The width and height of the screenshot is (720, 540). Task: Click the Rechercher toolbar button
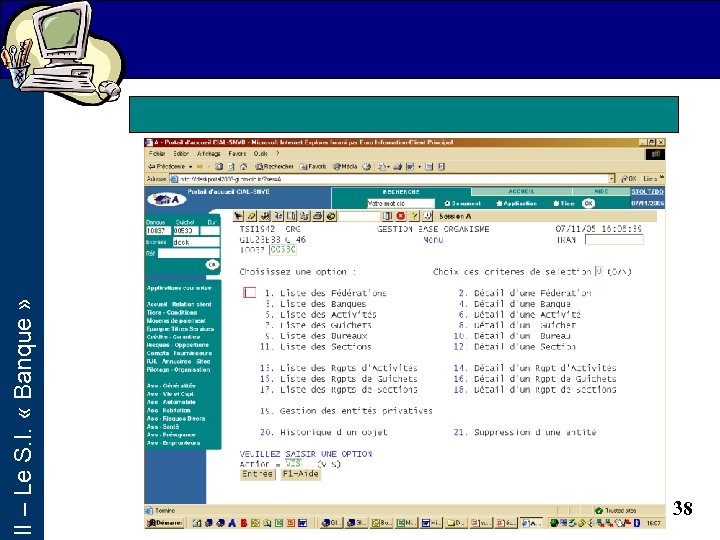point(274,167)
